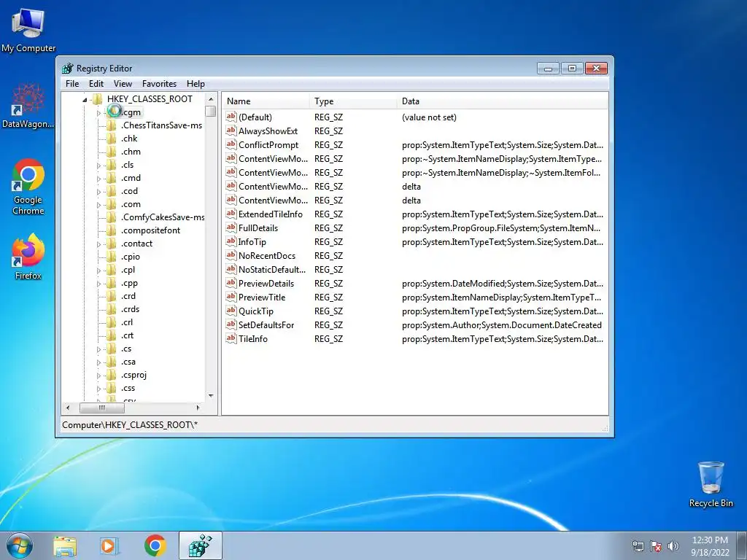This screenshot has height=560, width=747.
Task: Expand the .cmd key
Action: (98, 179)
